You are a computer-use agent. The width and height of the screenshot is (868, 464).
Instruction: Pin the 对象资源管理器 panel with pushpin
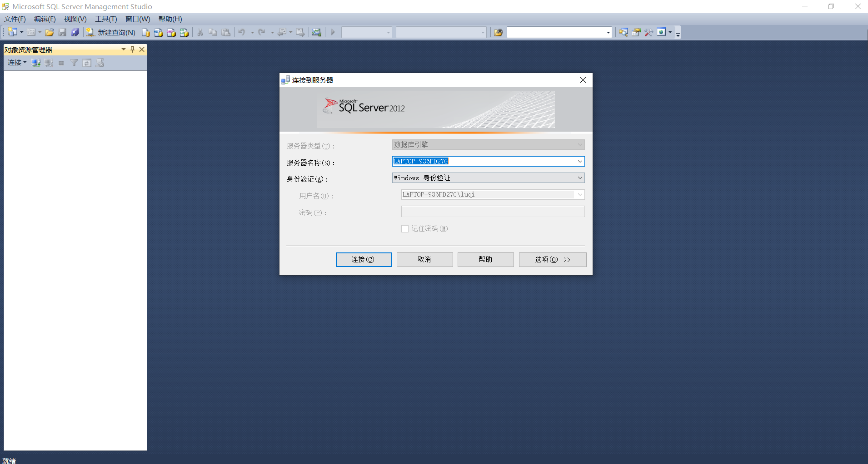pyautogui.click(x=132, y=49)
